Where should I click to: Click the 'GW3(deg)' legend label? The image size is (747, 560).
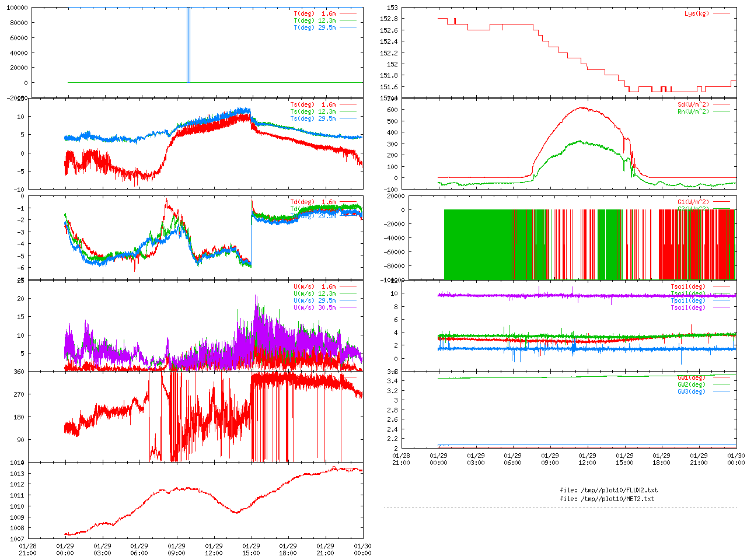click(x=692, y=391)
